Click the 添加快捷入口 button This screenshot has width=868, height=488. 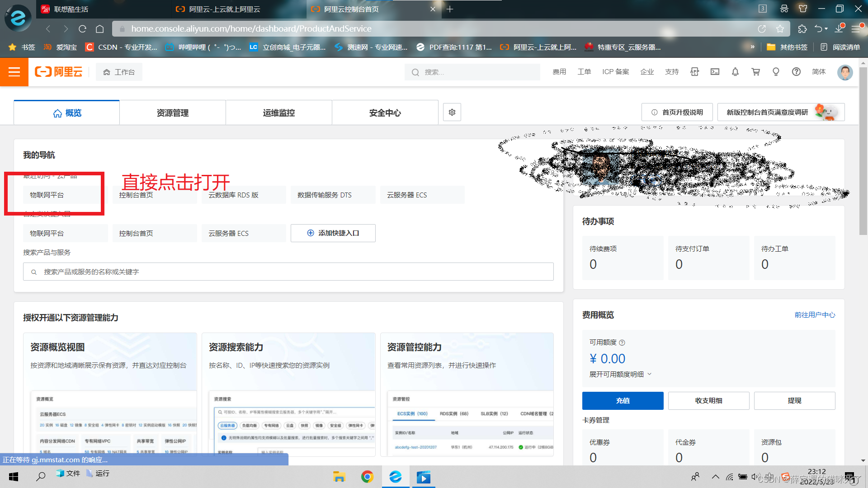coord(333,233)
